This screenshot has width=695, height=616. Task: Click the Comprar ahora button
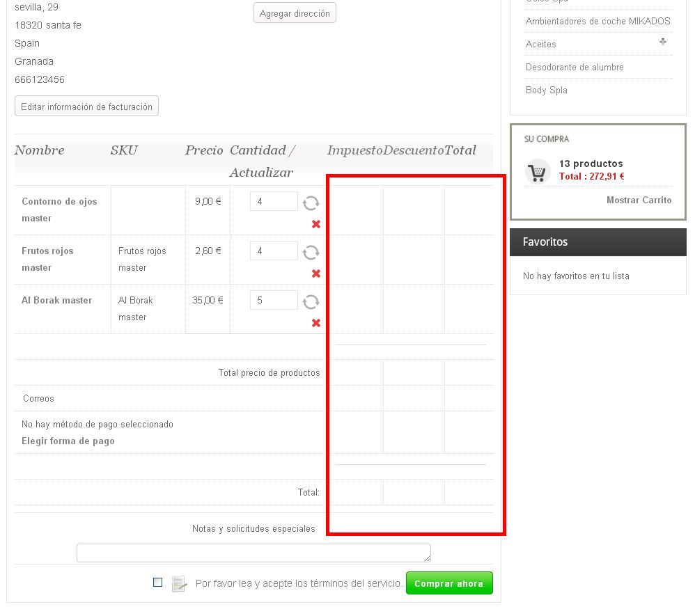pyautogui.click(x=449, y=583)
